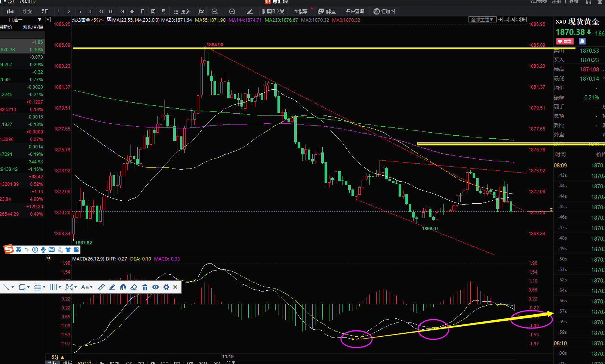Screen dimensions: 605x364
Task: Switch to the CCI indicator tab
Action: click(141, 363)
